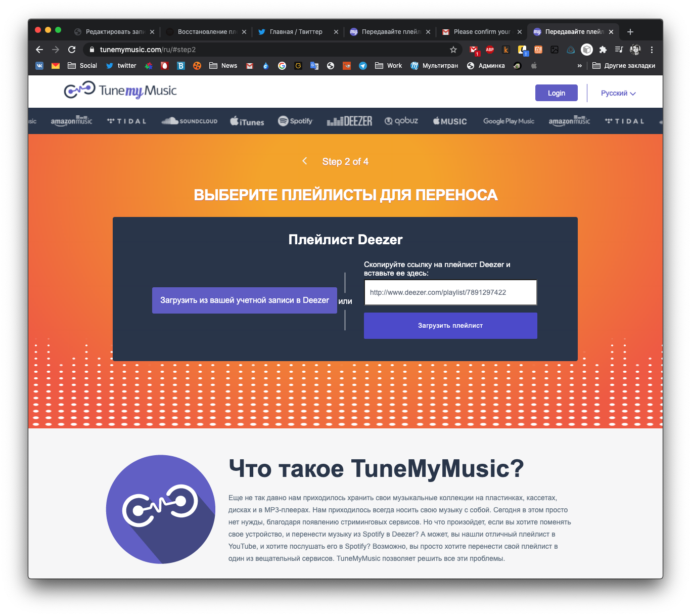Click the Загрузить плейлист button

(x=450, y=326)
